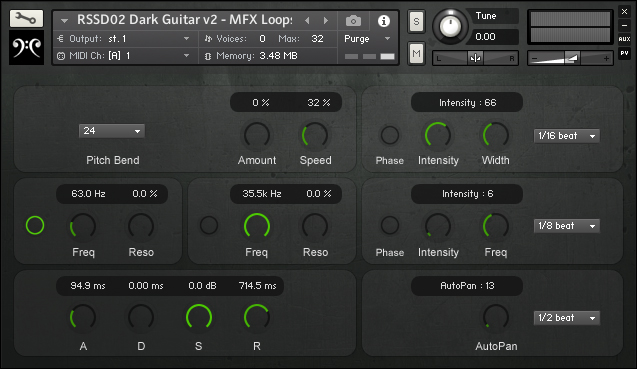Click the Tune value 0.00 field

coord(492,37)
